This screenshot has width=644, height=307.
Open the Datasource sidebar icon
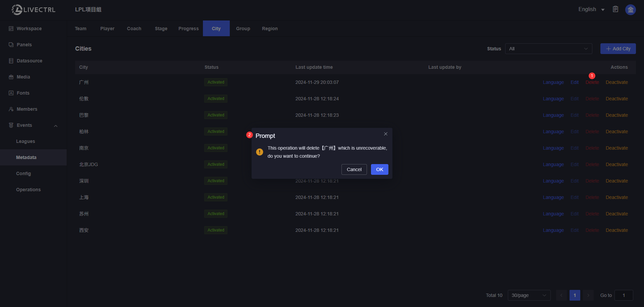[x=11, y=61]
